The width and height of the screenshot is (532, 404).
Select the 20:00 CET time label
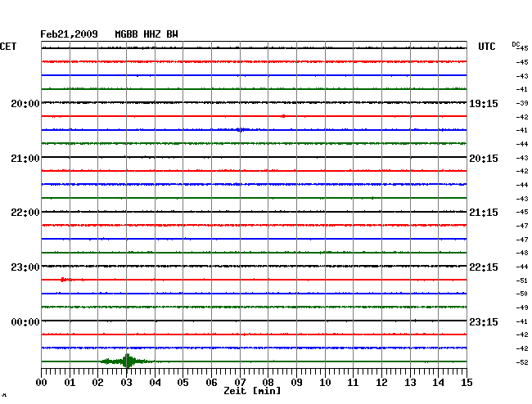[25, 103]
